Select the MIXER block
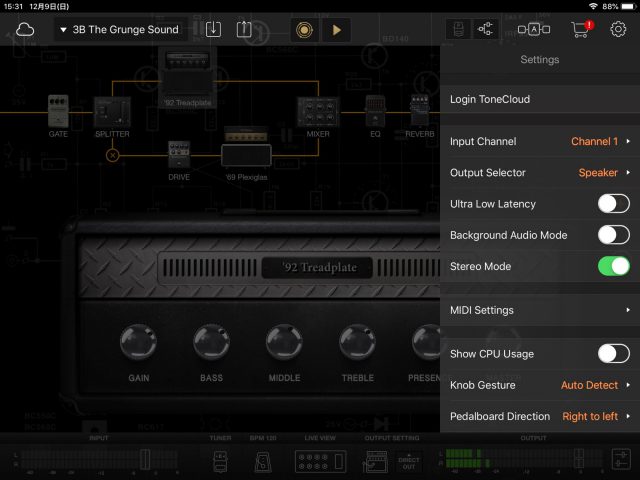The image size is (640, 480). point(318,111)
